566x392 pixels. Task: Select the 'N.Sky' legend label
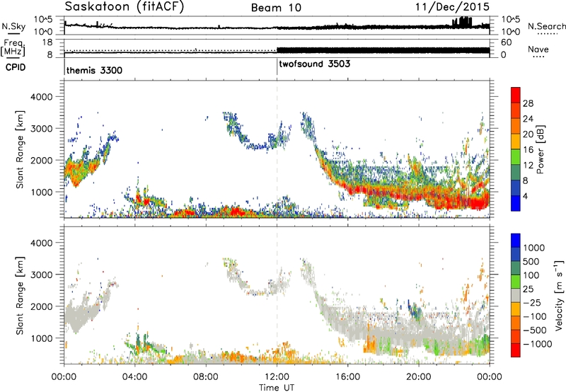coord(13,26)
